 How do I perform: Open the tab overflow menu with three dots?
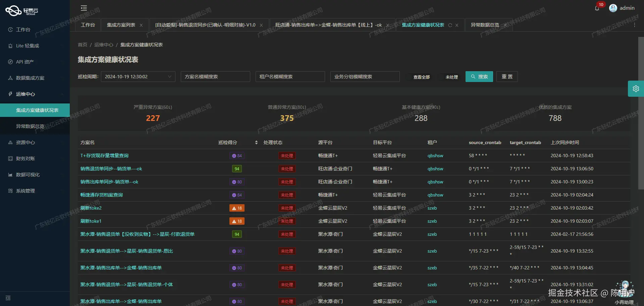pos(635,25)
